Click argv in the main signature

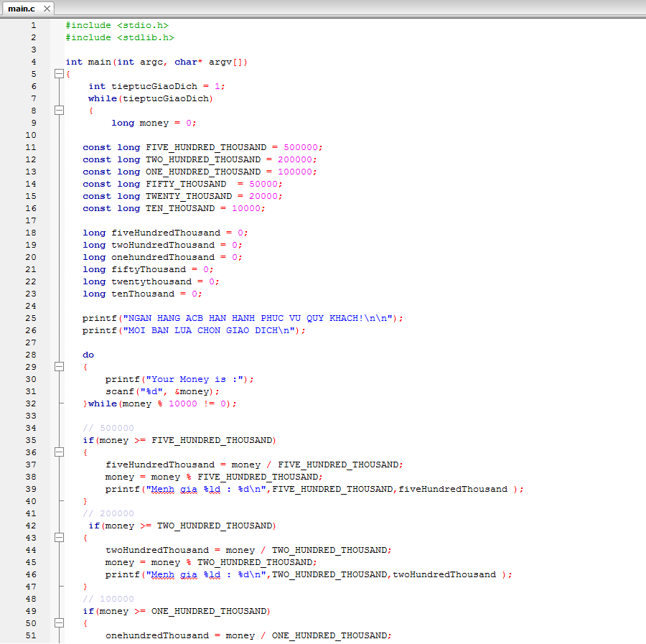pos(220,62)
